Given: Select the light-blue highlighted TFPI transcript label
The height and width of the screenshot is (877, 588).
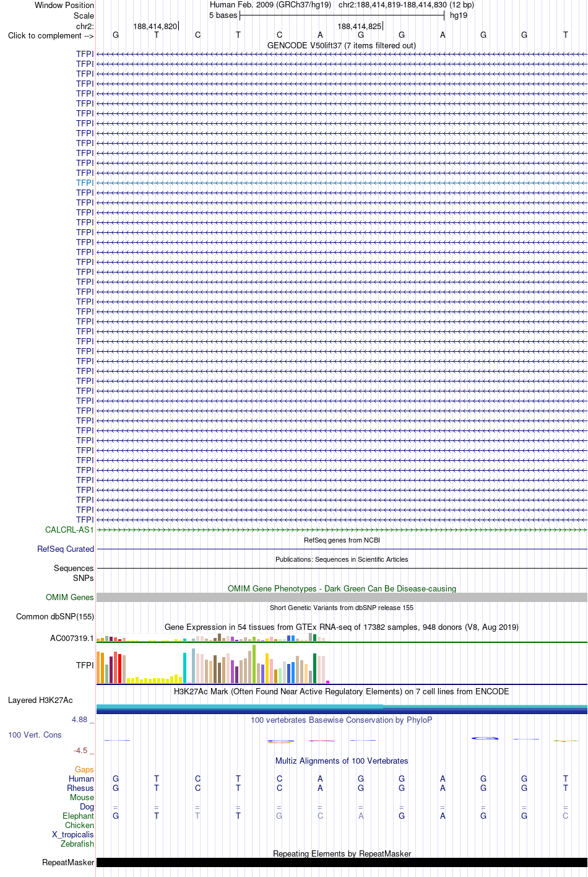Looking at the screenshot, I should click(85, 183).
